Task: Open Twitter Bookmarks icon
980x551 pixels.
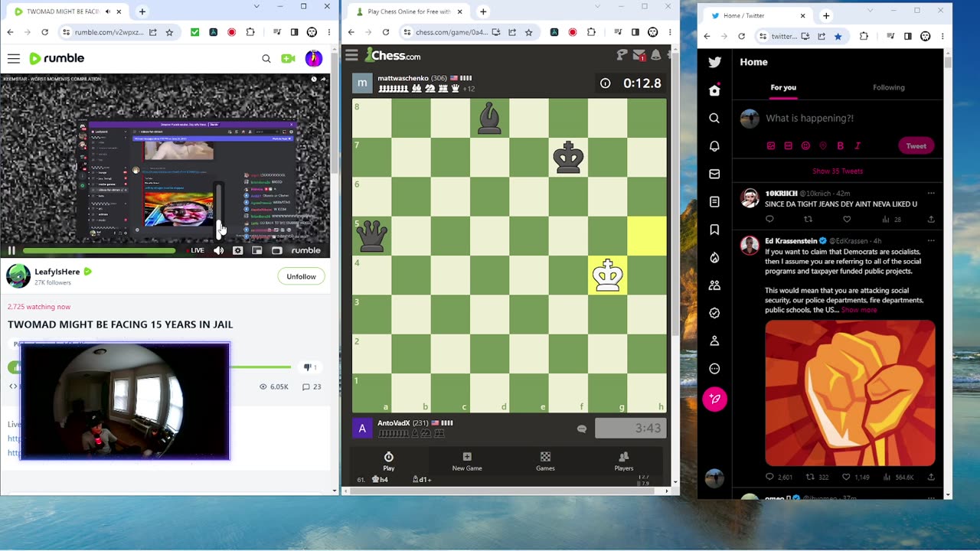Action: pyautogui.click(x=714, y=230)
